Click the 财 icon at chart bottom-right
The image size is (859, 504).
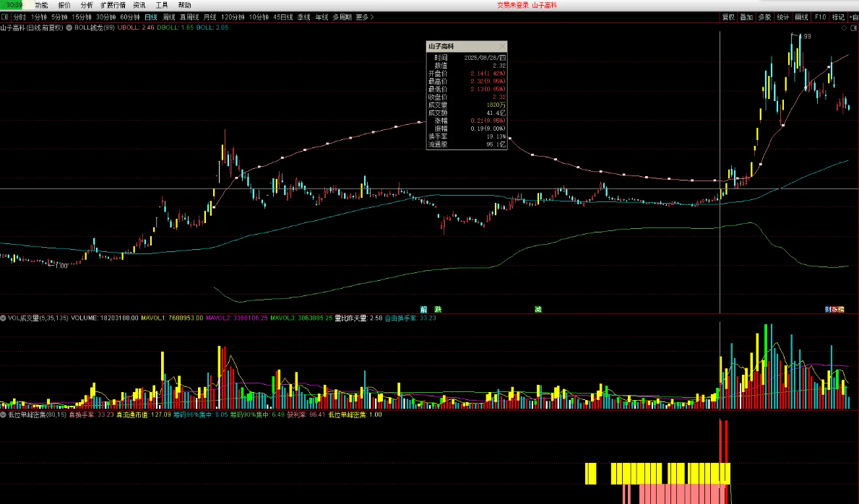point(828,309)
